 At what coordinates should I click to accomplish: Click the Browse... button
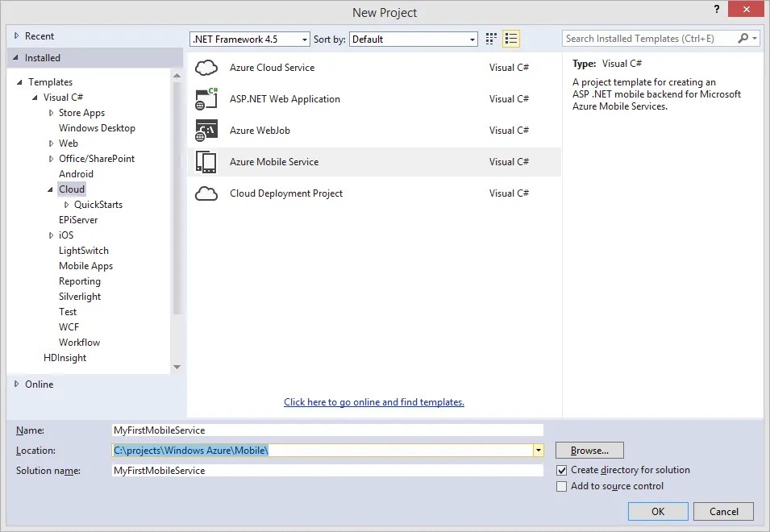(x=589, y=450)
